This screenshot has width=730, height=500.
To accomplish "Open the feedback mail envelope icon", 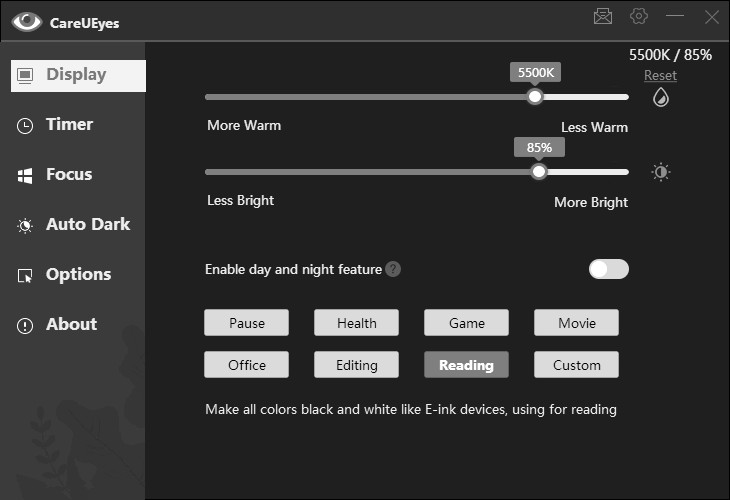I will coord(603,16).
